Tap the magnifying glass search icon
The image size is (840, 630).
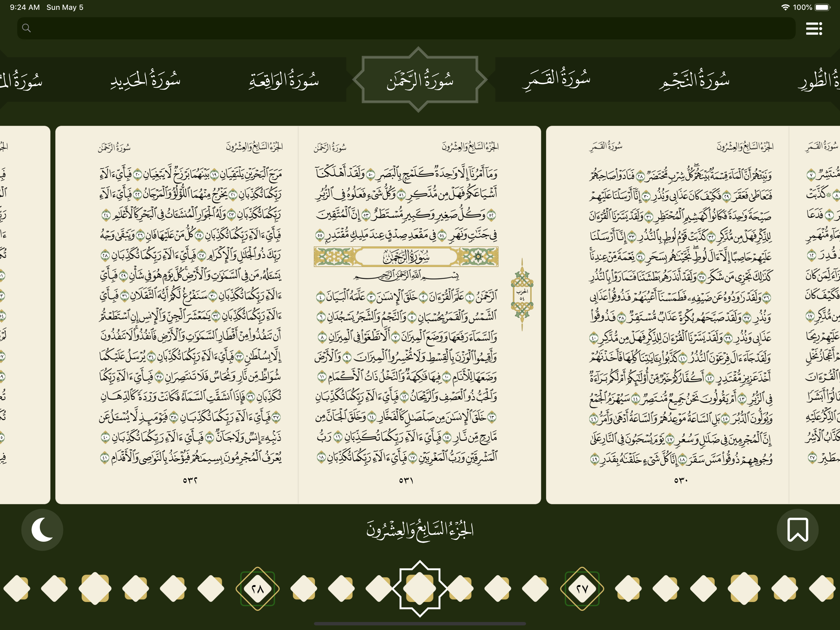(26, 28)
